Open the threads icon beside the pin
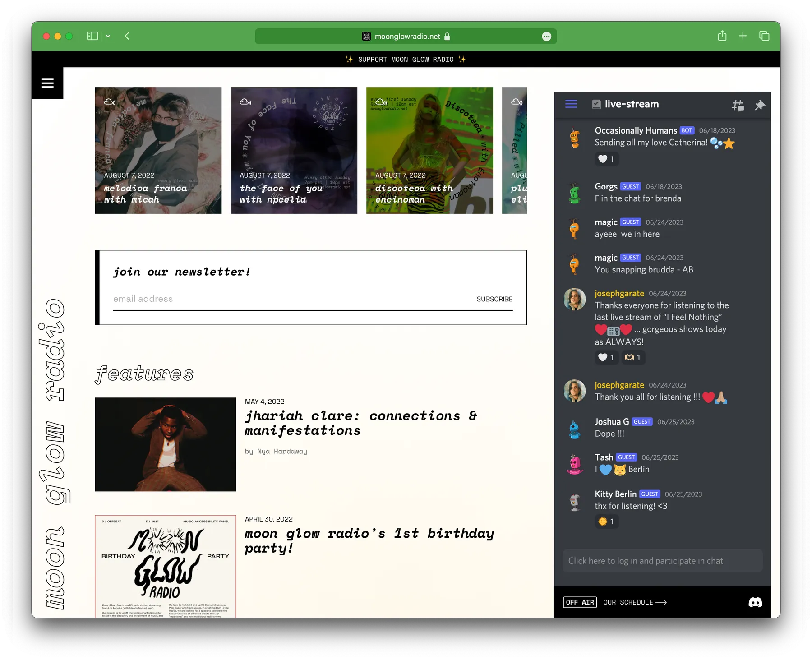 pyautogui.click(x=738, y=105)
